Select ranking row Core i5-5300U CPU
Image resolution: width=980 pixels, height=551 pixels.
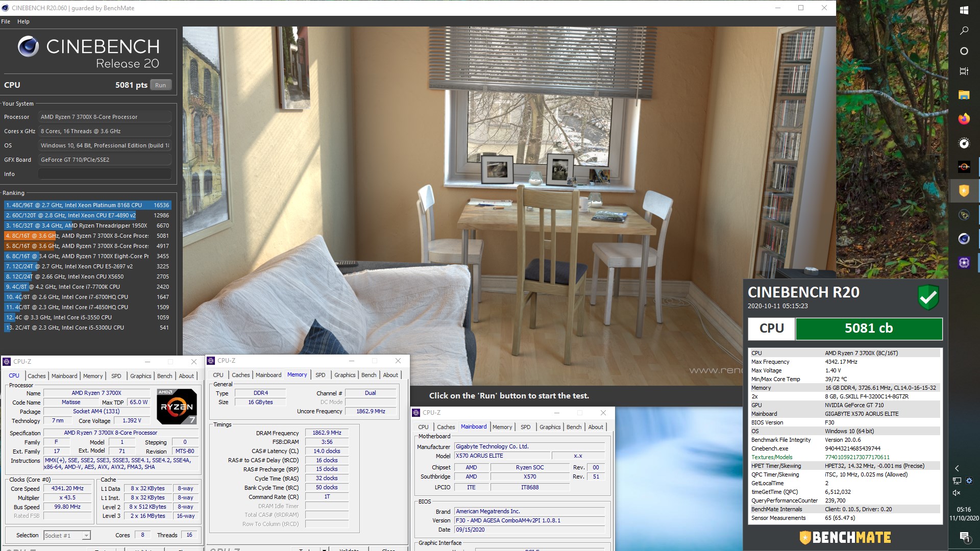[87, 328]
